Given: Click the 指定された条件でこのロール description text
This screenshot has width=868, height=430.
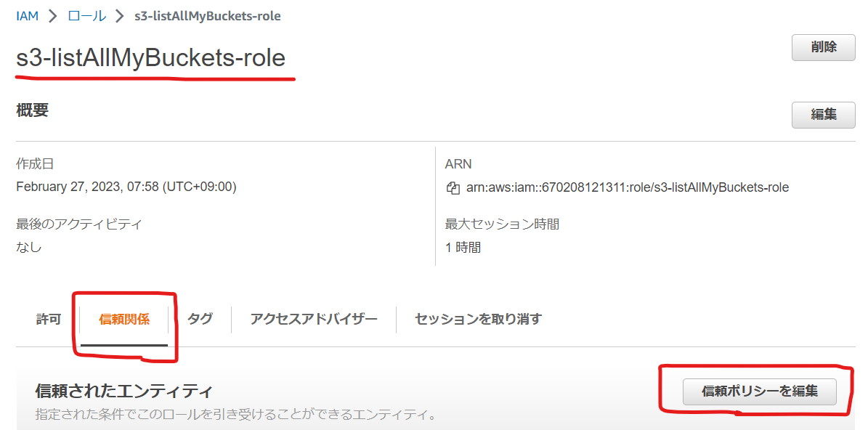Looking at the screenshot, I should point(236,415).
